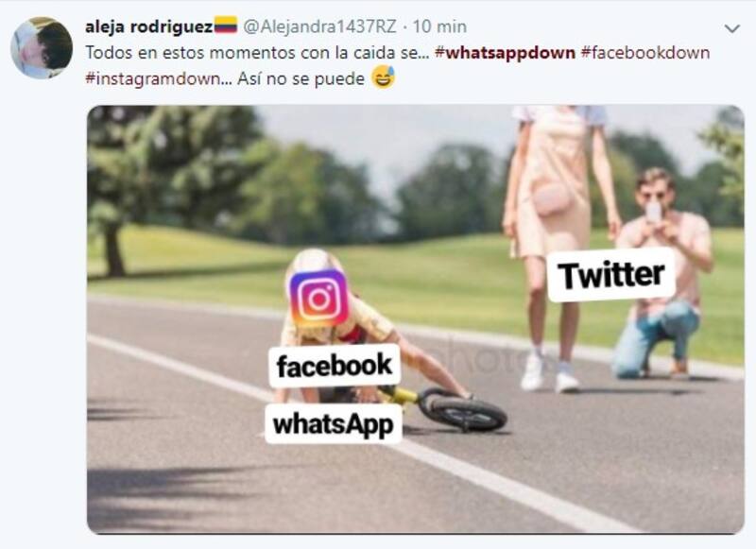This screenshot has height=549, width=756.
Task: Click the 10 min timestamp
Action: coord(439,26)
